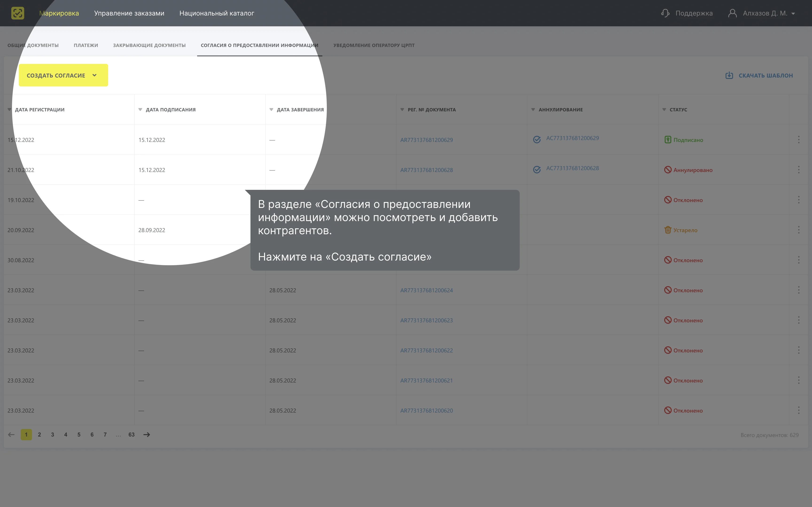Click registration date 20.09.2022
The height and width of the screenshot is (507, 812).
pos(21,230)
